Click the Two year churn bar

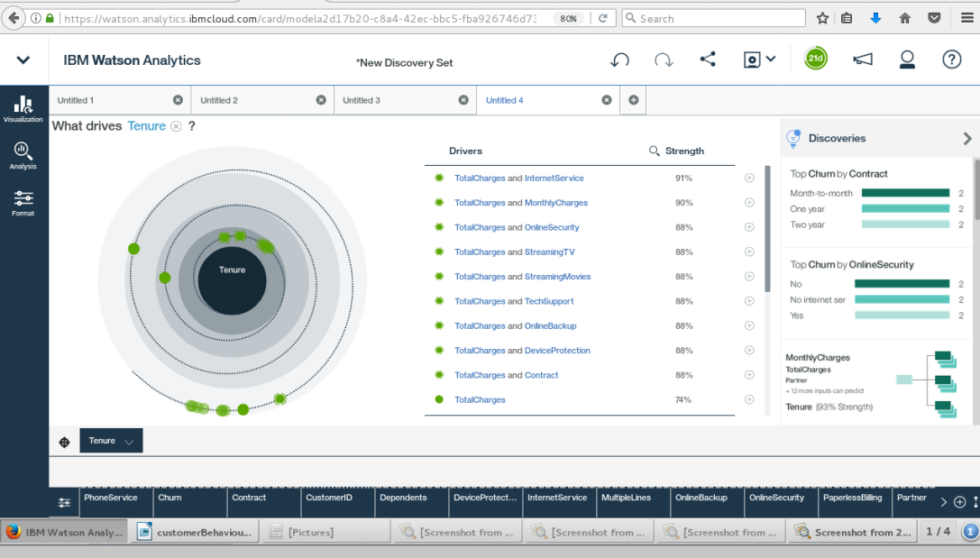tap(906, 224)
